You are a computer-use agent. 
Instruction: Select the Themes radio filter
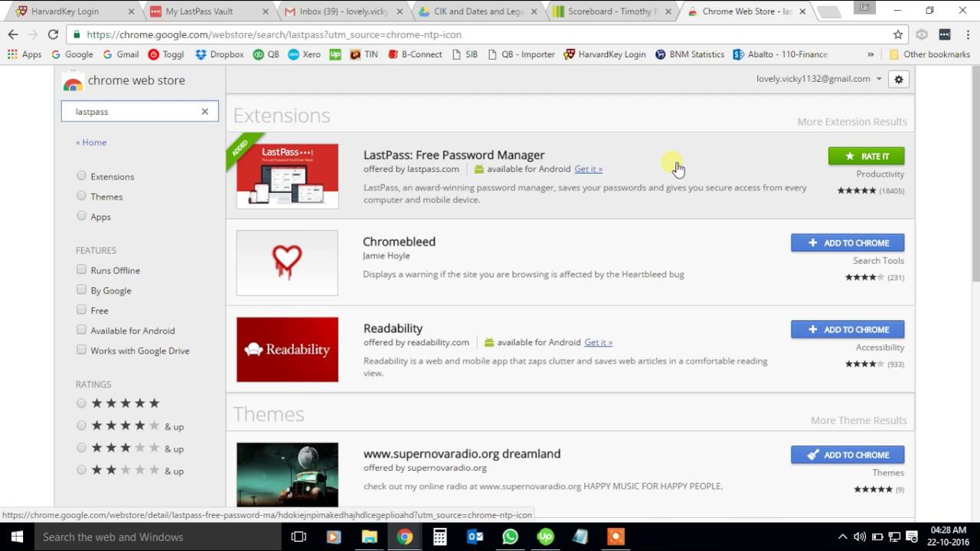81,196
